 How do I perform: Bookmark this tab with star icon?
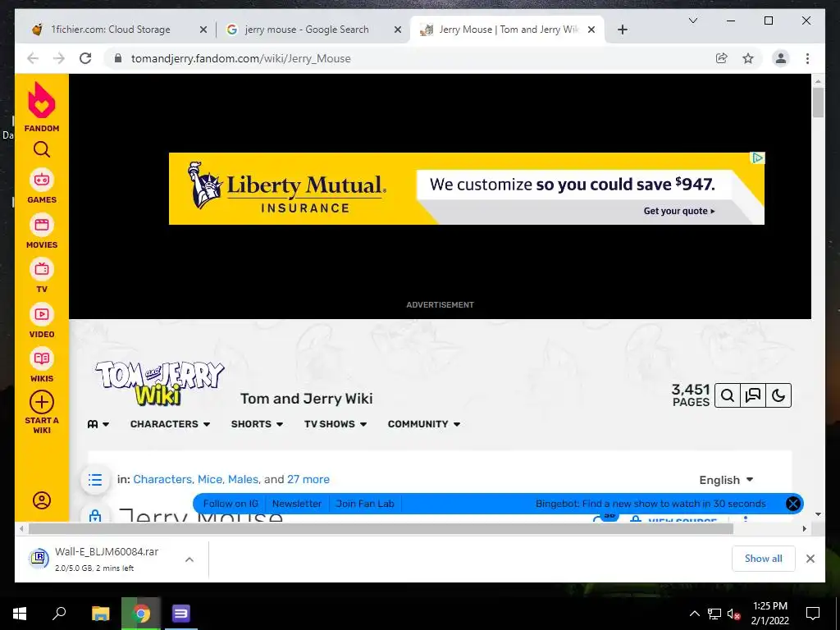(748, 58)
